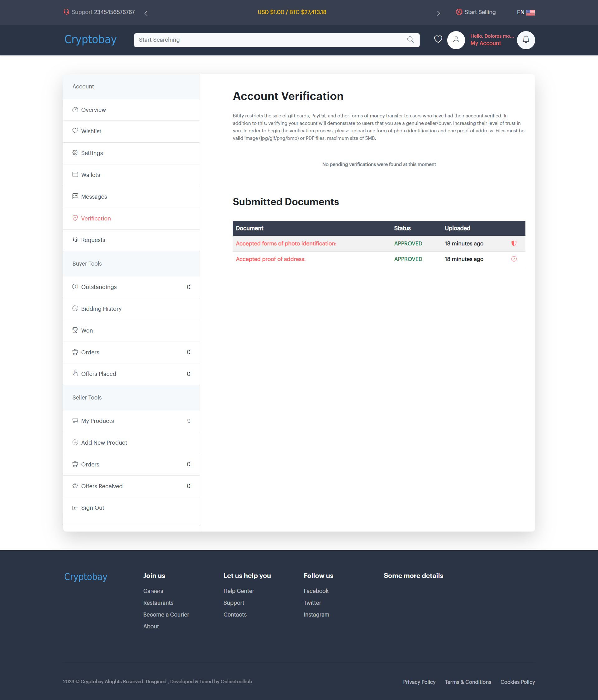Open Bidding History in Buyer Tools
598x700 pixels.
tap(101, 309)
